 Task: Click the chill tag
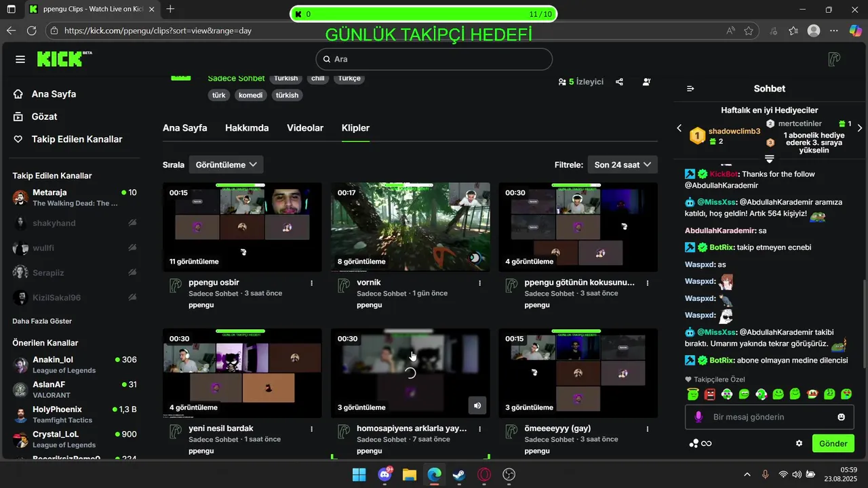coord(317,79)
